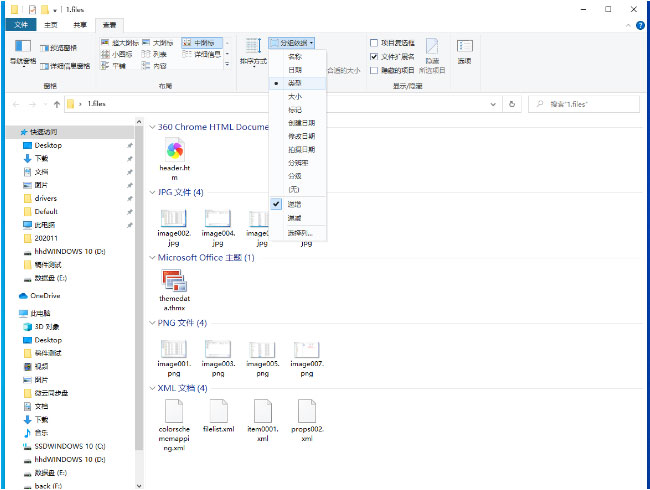
Task: Collapse the 360 Chrome HTML Document group
Action: (152, 127)
